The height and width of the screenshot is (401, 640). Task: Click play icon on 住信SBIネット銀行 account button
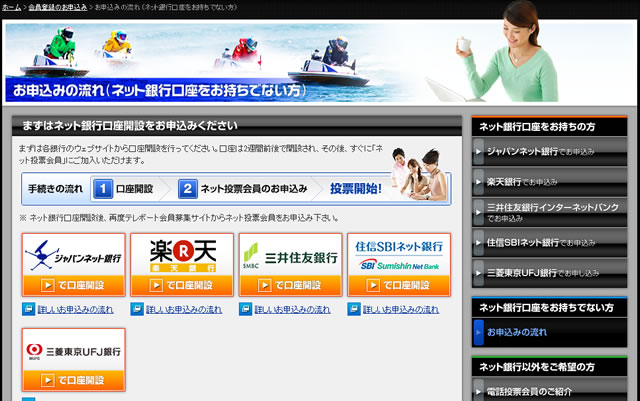pyautogui.click(x=373, y=285)
